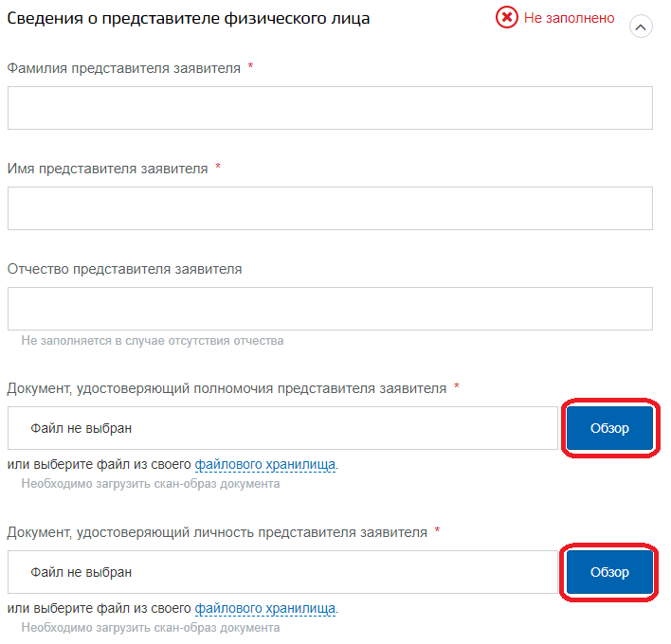Click the Не заполнено status text

tap(570, 18)
